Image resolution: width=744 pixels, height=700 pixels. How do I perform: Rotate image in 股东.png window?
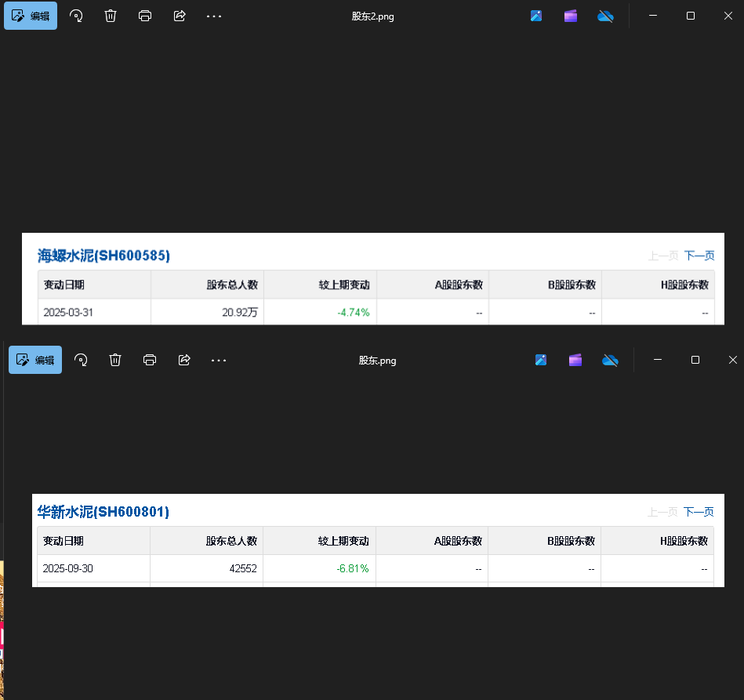click(x=81, y=360)
